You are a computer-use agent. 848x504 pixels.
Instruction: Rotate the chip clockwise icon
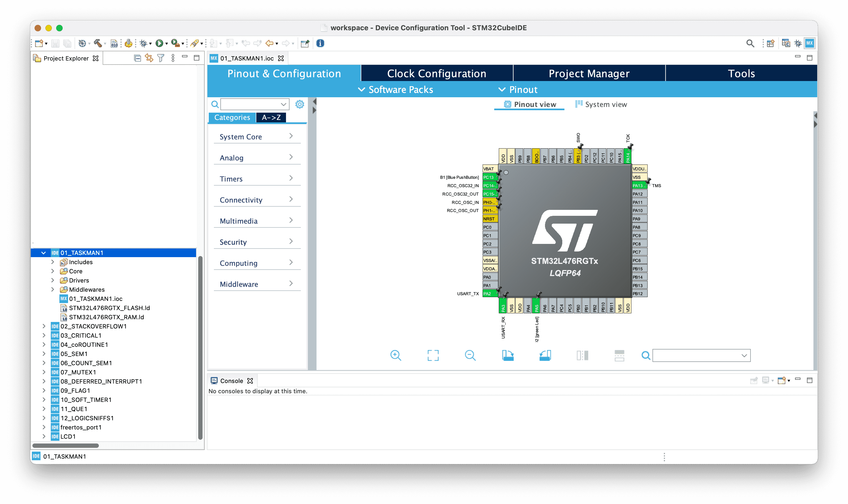point(507,355)
